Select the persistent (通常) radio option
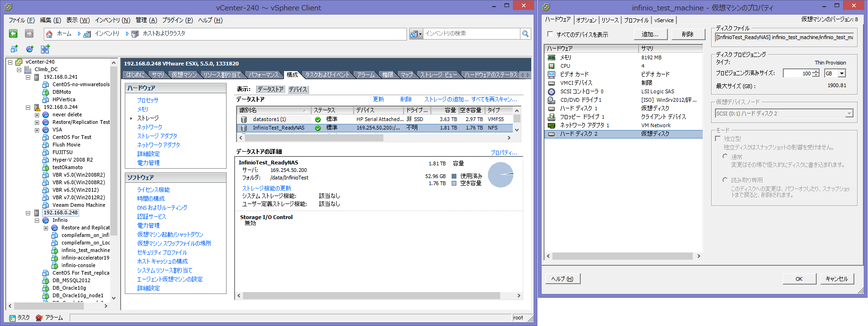The width and height of the screenshot is (868, 326). [x=725, y=156]
